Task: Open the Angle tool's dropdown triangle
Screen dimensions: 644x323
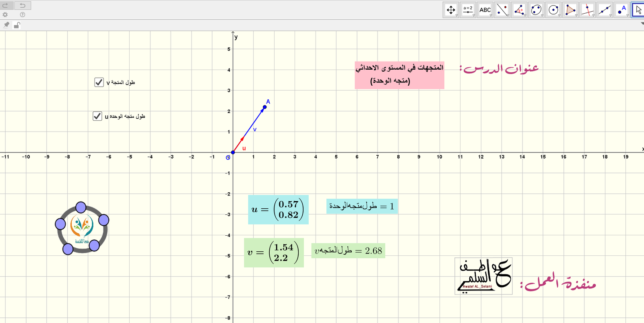Action: point(525,15)
